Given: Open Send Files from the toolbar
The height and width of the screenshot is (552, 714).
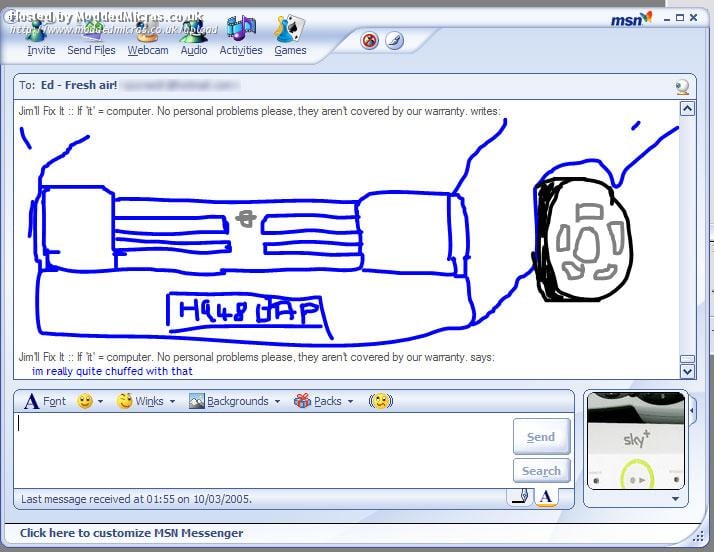Looking at the screenshot, I should click(91, 38).
